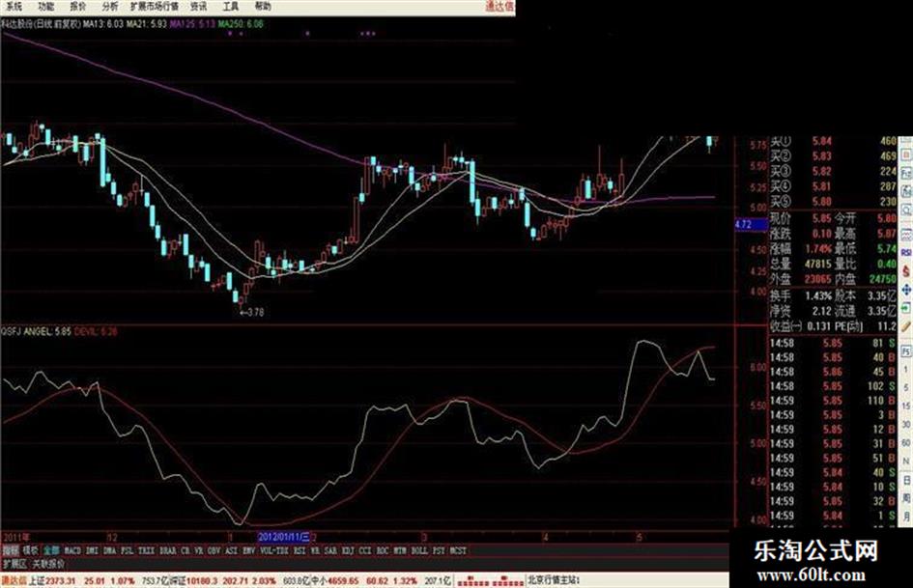Click the chart waveform sidebar icon

pos(906,235)
